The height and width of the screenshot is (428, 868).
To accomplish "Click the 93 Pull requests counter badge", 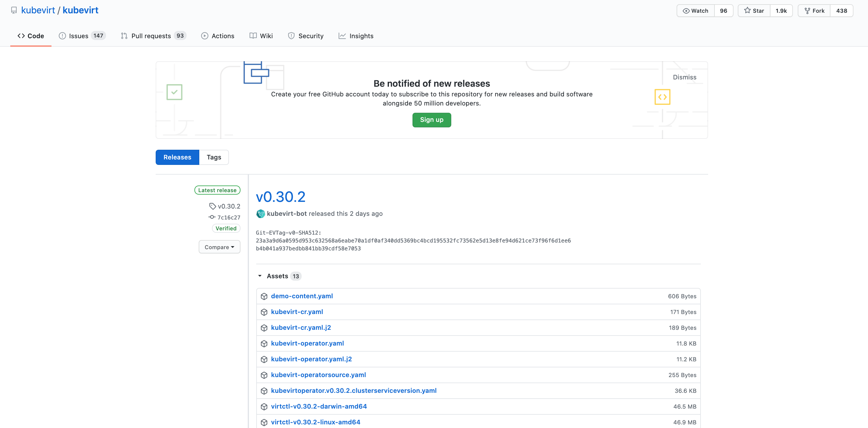I will (180, 36).
